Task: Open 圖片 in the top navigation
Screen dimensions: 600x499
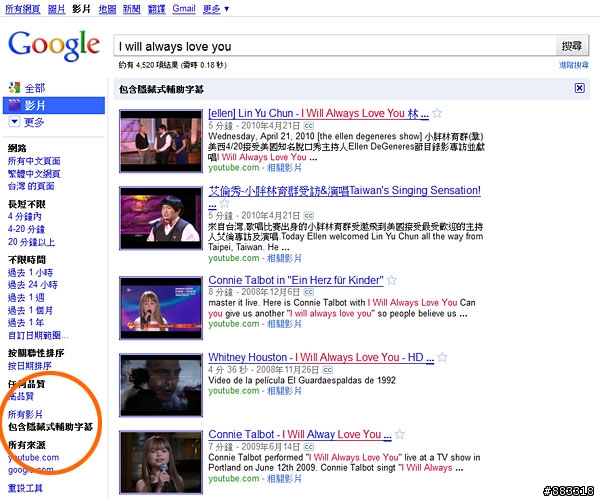Action: coord(56,9)
